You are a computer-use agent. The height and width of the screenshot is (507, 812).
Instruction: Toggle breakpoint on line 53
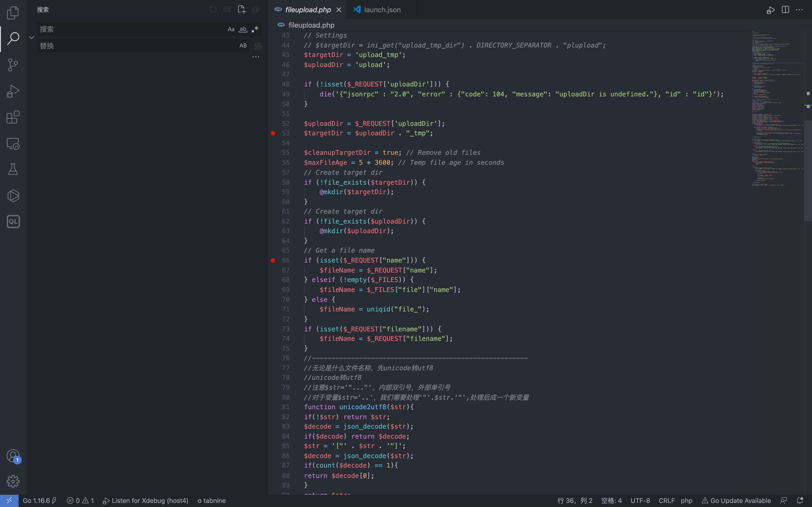point(273,134)
